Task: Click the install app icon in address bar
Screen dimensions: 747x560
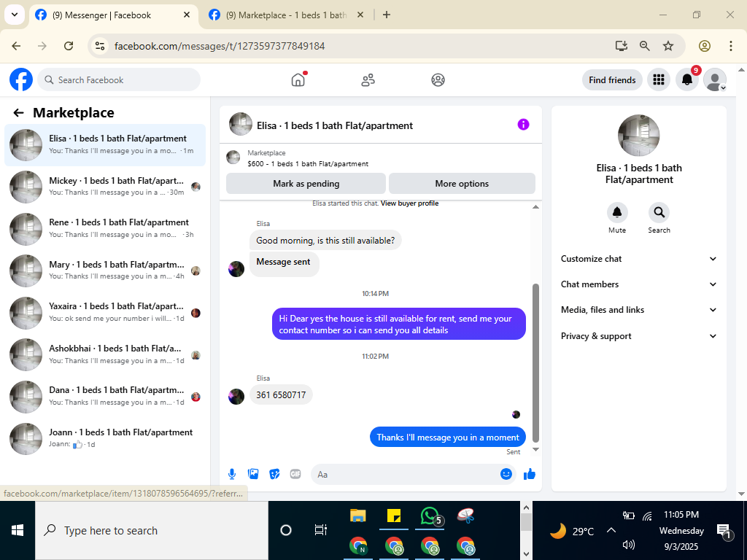Action: tap(621, 46)
